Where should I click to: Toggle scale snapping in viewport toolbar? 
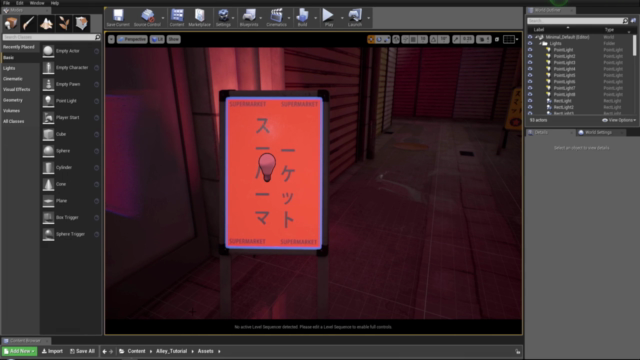click(456, 39)
